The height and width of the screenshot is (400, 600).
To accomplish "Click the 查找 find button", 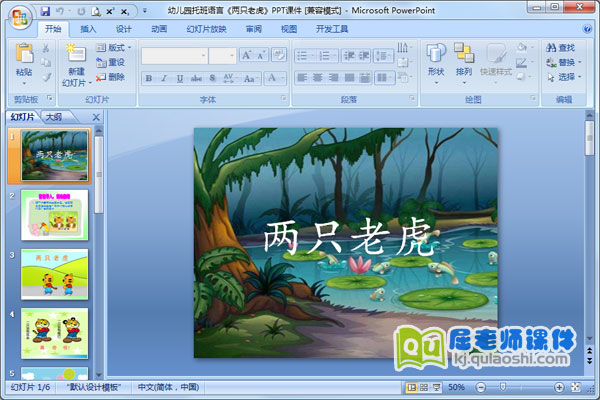I will pyautogui.click(x=561, y=48).
